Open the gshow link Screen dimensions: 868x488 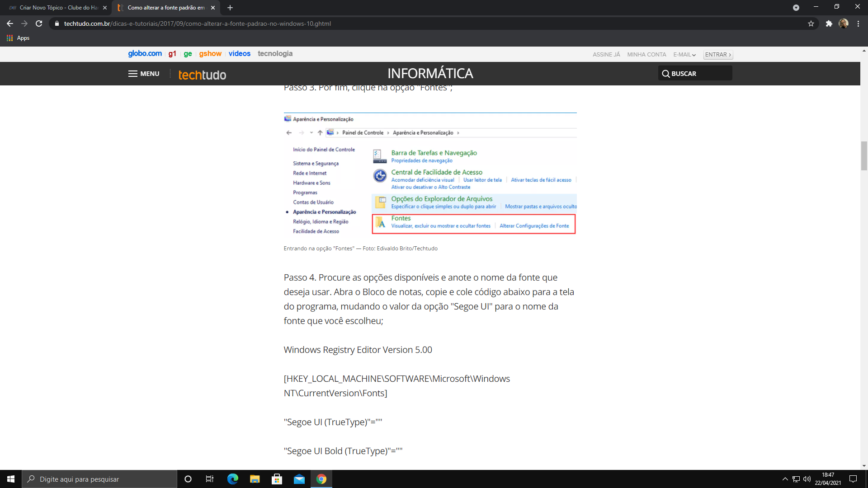click(x=210, y=54)
